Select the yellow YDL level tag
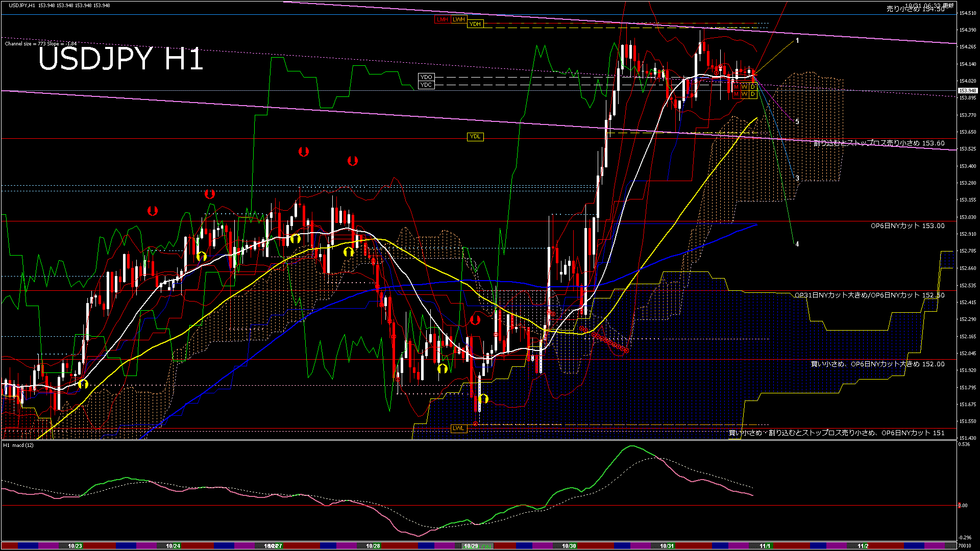The width and height of the screenshot is (980, 551). (475, 136)
